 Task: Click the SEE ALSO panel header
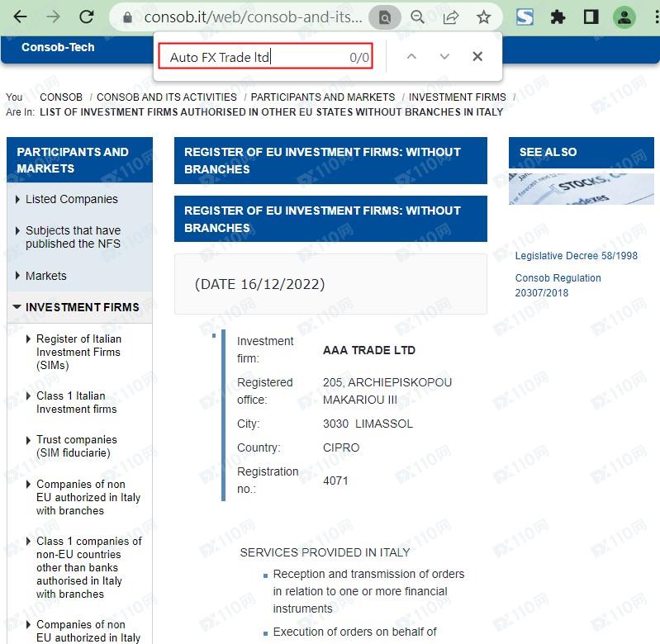(581, 152)
